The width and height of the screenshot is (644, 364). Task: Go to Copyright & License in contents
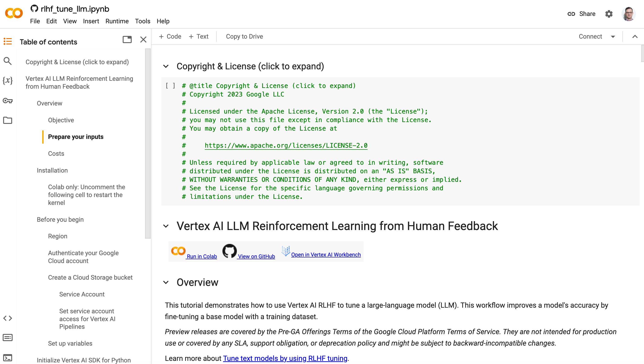tap(77, 62)
